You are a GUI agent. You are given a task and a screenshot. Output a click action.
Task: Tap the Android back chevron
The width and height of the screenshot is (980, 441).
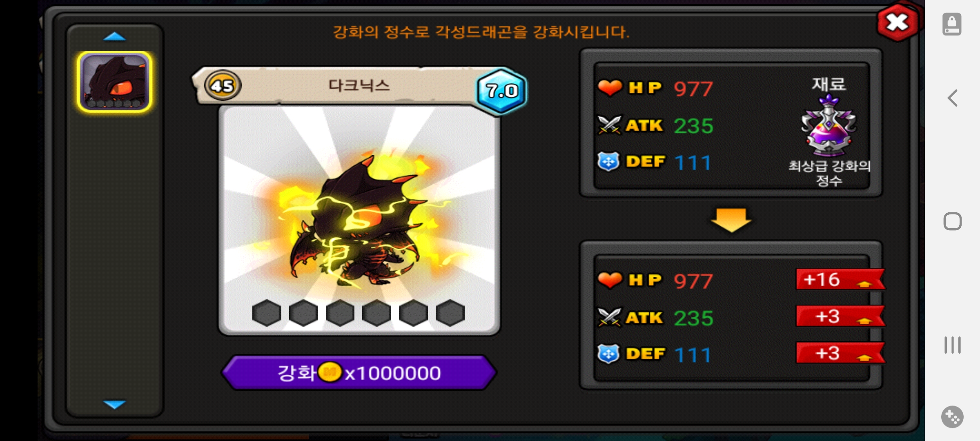click(x=952, y=98)
